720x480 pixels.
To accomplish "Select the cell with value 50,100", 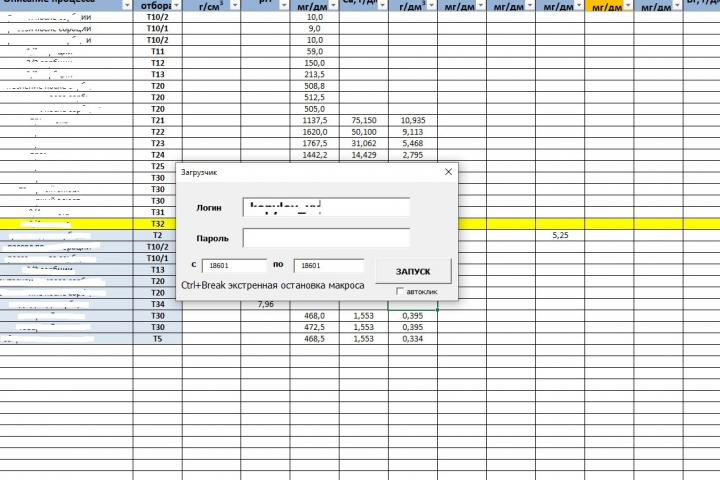I will click(x=364, y=132).
